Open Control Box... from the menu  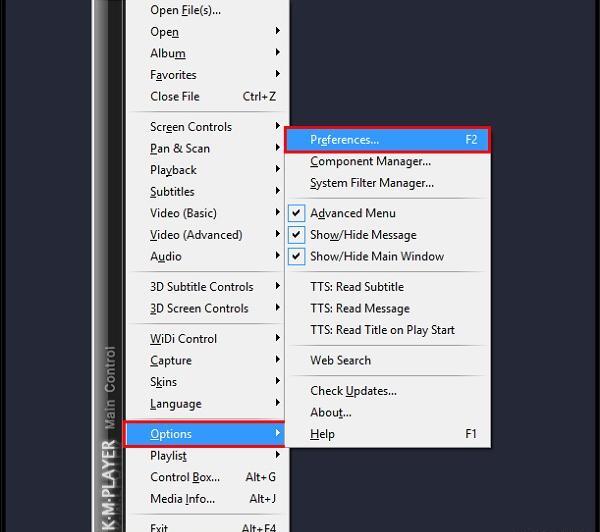tap(207, 477)
